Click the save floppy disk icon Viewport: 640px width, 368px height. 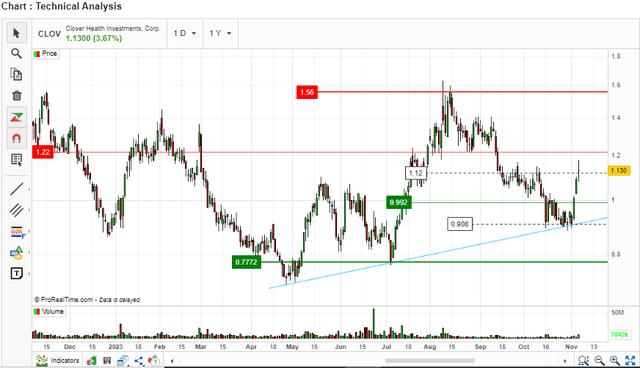click(x=107, y=361)
